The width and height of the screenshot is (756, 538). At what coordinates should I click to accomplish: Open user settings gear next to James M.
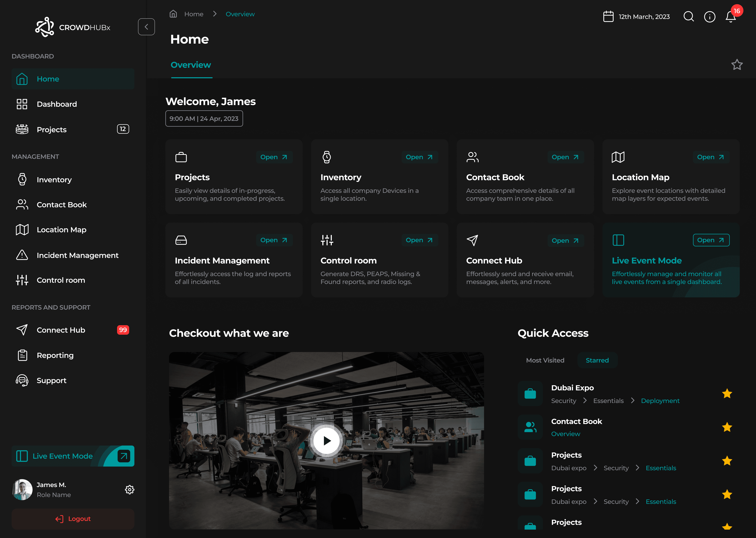(x=129, y=490)
